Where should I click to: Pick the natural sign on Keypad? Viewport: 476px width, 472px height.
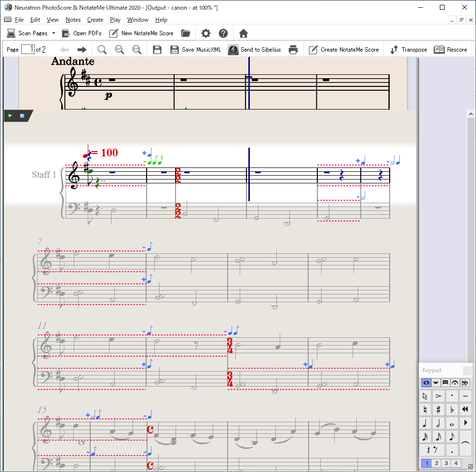tap(425, 410)
